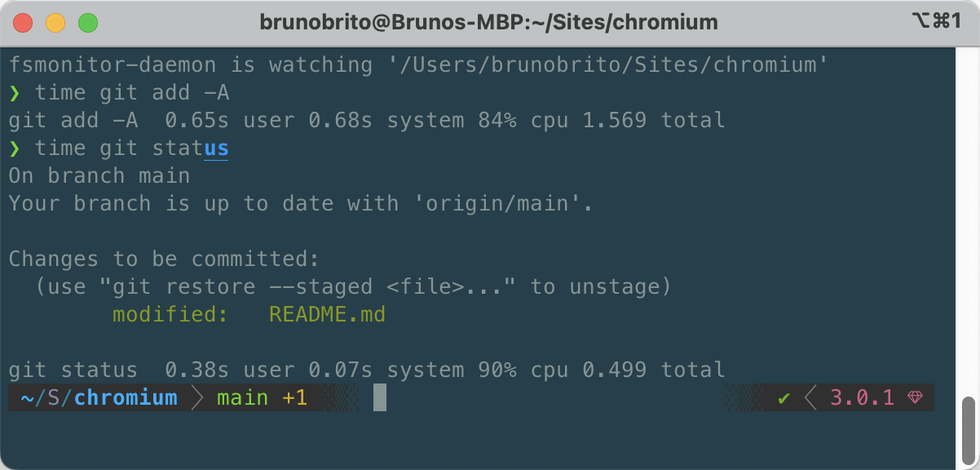The image size is (980, 470).
Task: Click the prompt arrow before "time git status"
Action: point(14,148)
